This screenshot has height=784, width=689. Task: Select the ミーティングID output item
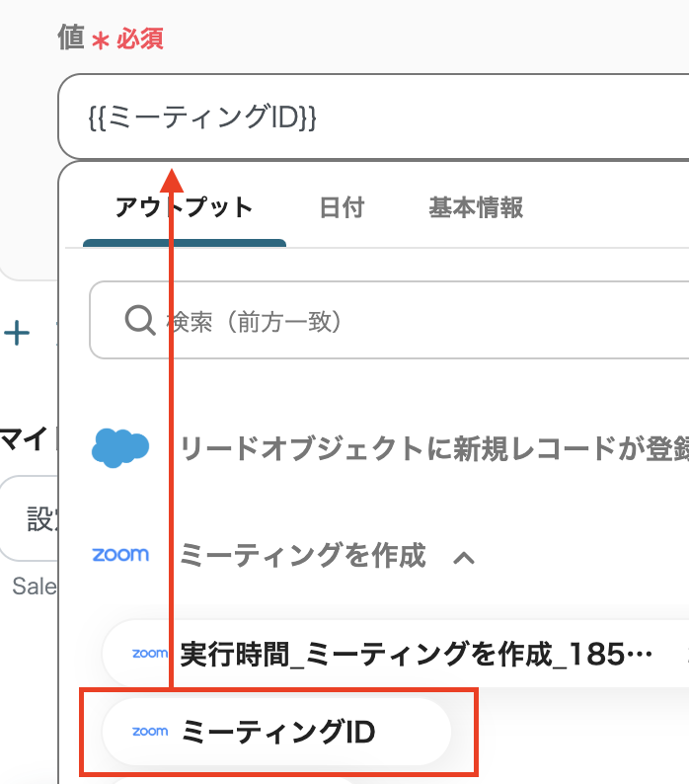(278, 732)
